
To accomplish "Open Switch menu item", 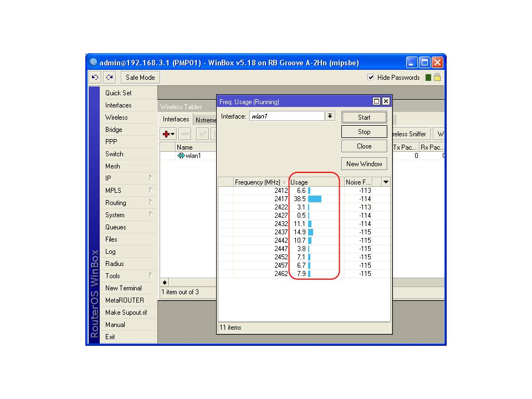I will pos(128,154).
